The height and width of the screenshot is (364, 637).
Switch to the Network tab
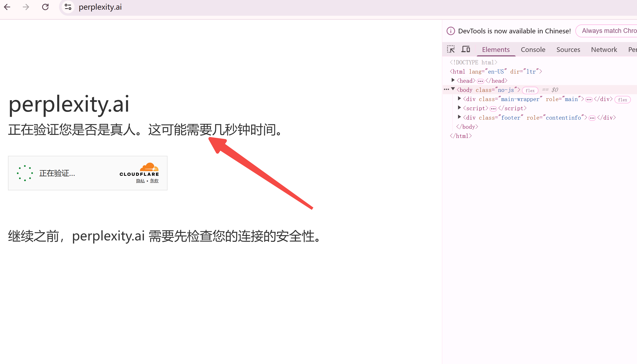pos(604,50)
